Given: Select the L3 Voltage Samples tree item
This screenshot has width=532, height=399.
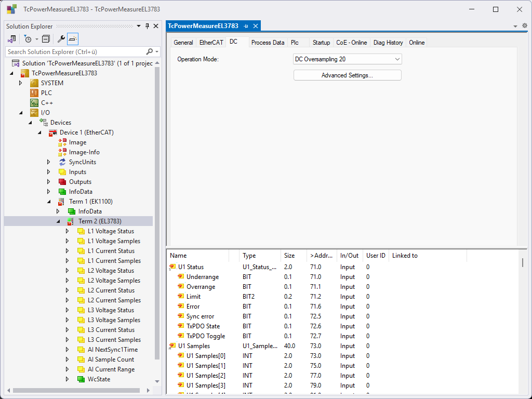Looking at the screenshot, I should 114,320.
